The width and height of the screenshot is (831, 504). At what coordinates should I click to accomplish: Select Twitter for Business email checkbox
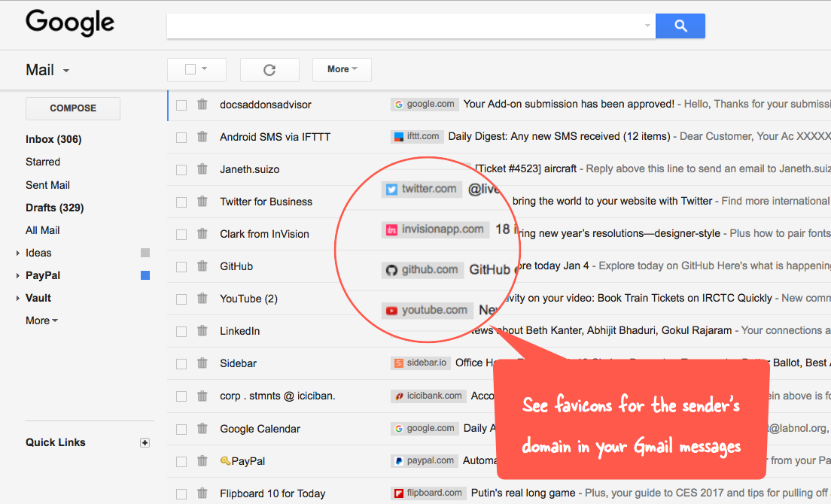pos(181,202)
